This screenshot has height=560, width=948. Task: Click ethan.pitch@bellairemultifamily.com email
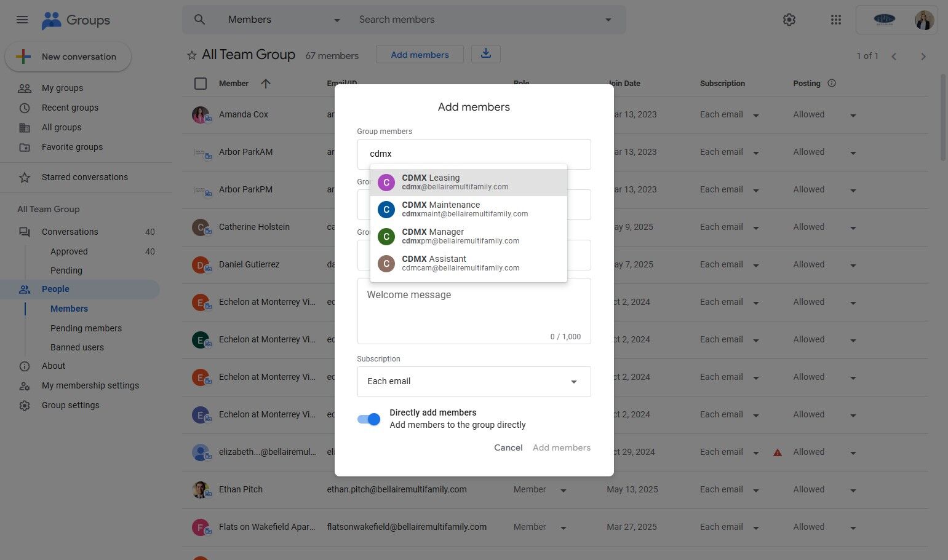397,490
